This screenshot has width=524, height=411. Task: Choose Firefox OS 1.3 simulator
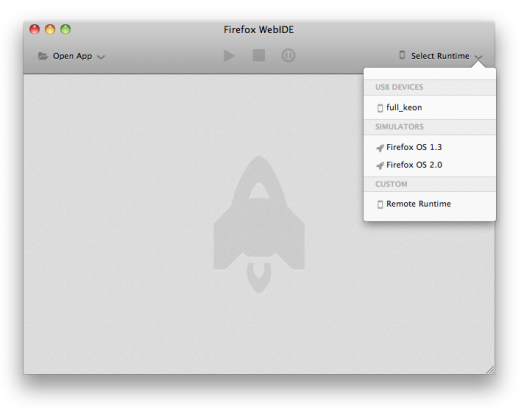[x=430, y=147]
